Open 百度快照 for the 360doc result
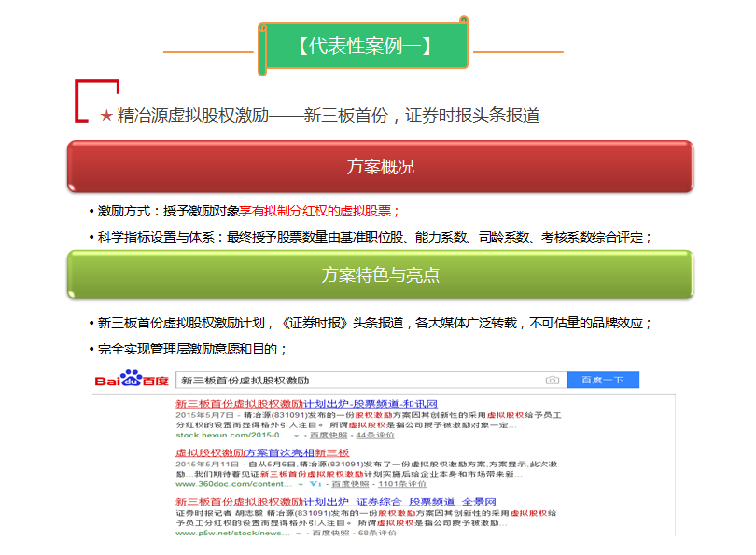The width and height of the screenshot is (756, 555). point(351,484)
